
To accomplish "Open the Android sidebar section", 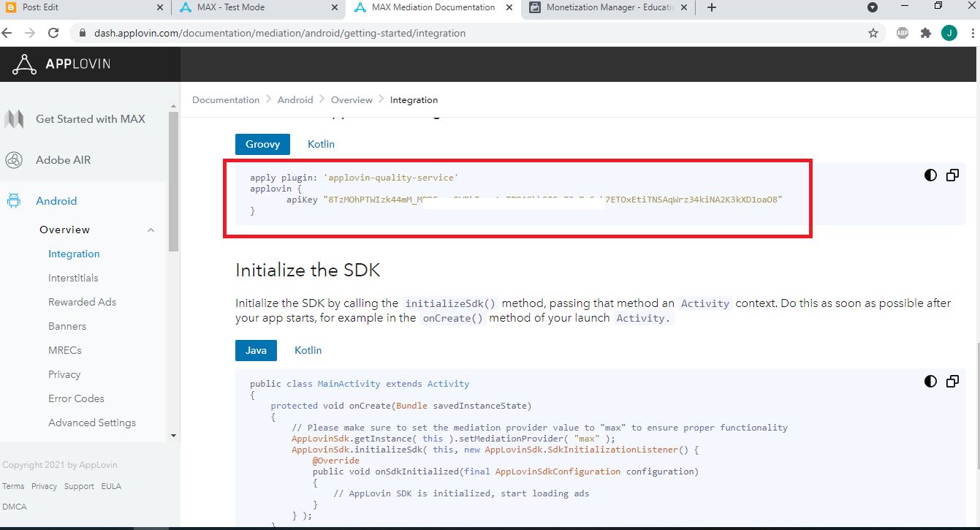I will pos(56,201).
